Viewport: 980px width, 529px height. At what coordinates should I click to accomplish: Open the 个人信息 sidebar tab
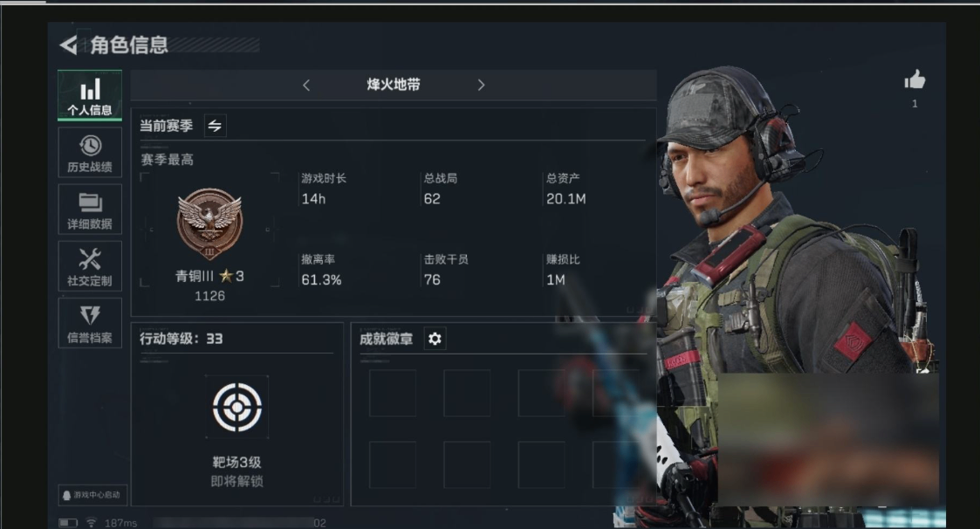tap(90, 95)
